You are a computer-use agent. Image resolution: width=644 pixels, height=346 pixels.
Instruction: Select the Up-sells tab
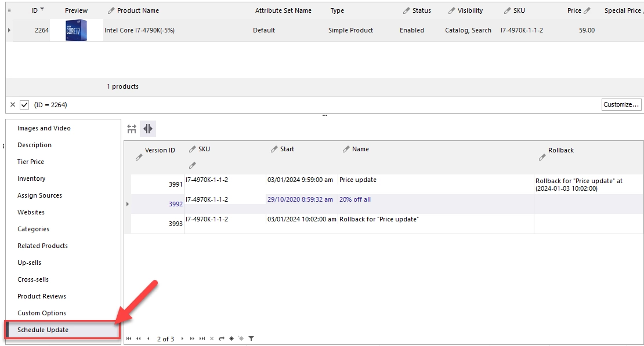tap(29, 263)
